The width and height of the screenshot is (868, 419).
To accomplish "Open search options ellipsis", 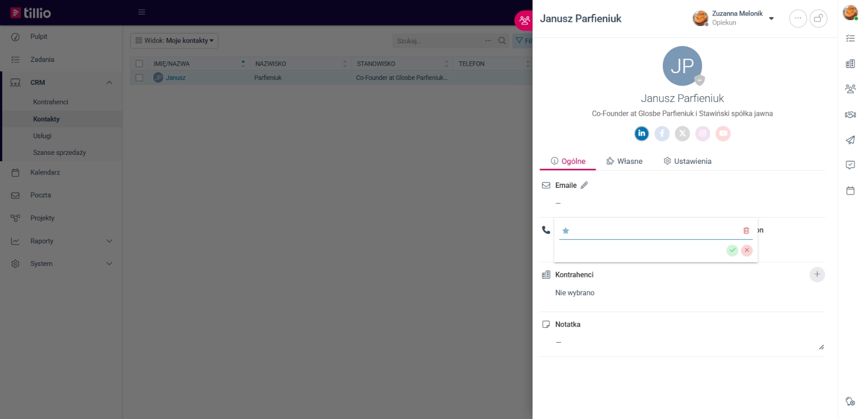I will (x=488, y=41).
